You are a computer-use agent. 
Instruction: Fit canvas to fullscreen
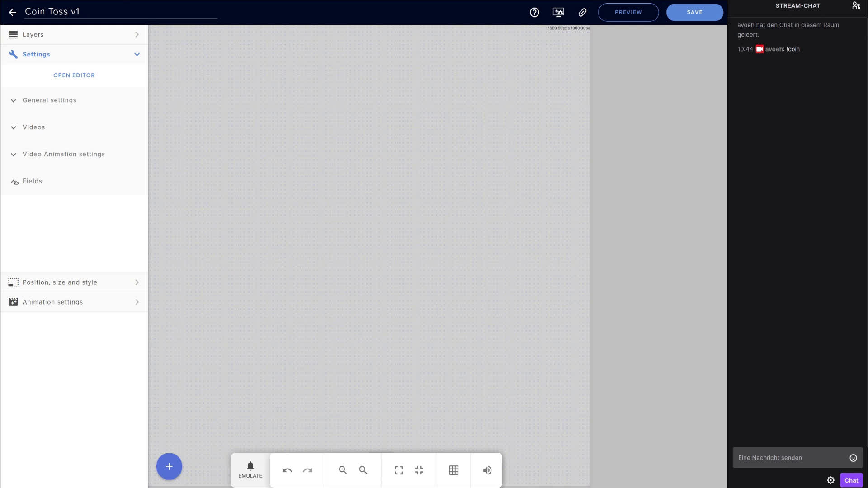(x=399, y=470)
